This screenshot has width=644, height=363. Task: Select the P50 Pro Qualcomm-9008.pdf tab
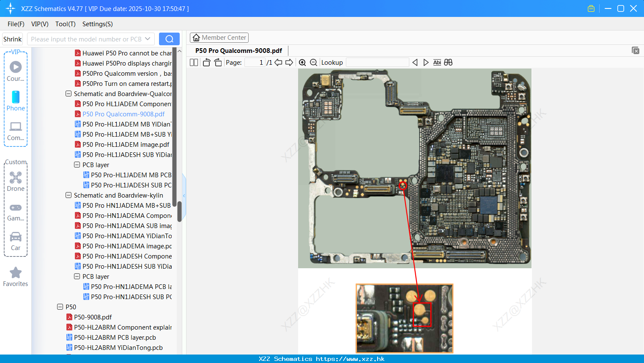(238, 51)
